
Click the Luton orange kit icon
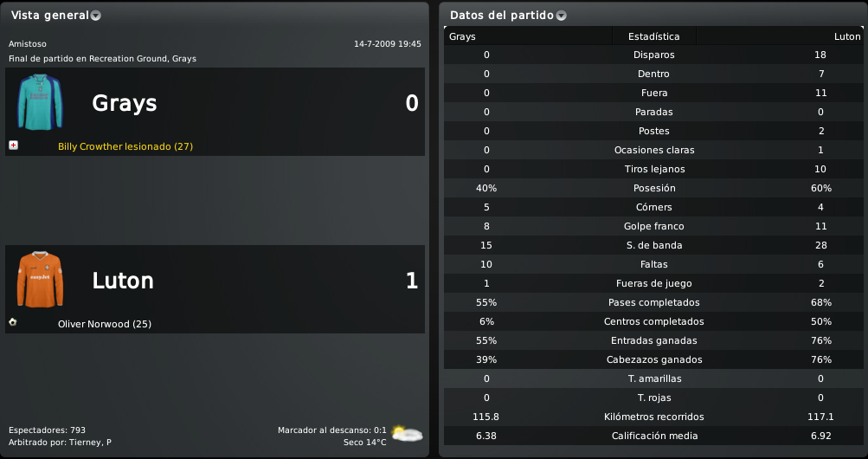(x=41, y=280)
